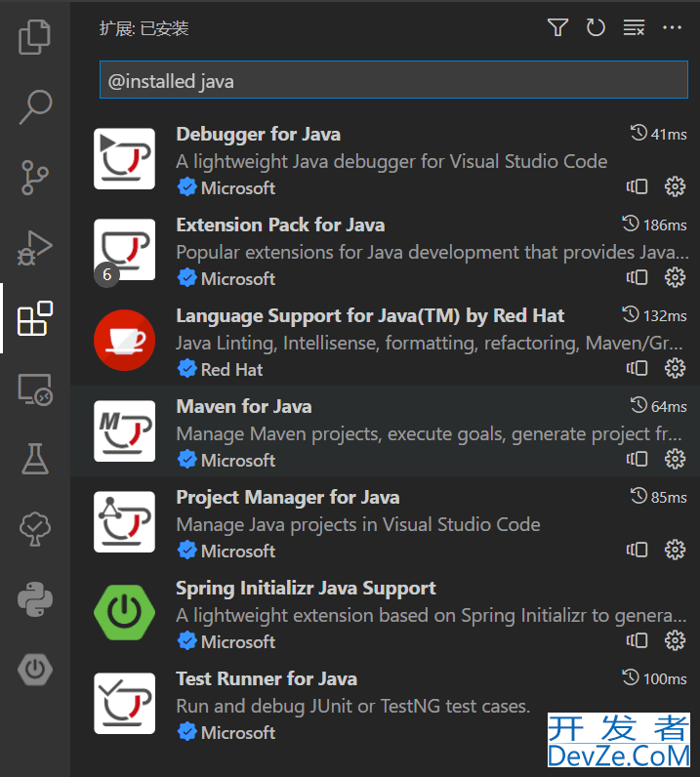Clear extensions search results
Image resolution: width=700 pixels, height=777 pixels.
tap(634, 27)
